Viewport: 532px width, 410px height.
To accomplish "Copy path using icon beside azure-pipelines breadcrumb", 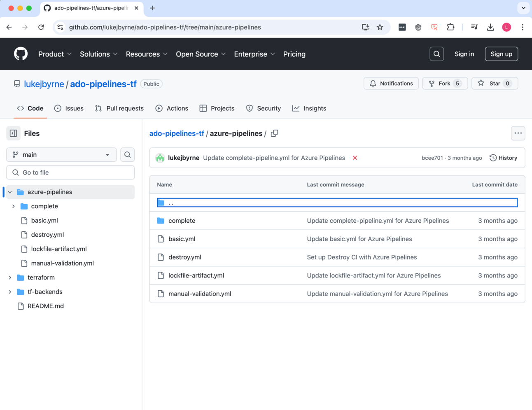I will [x=275, y=133].
